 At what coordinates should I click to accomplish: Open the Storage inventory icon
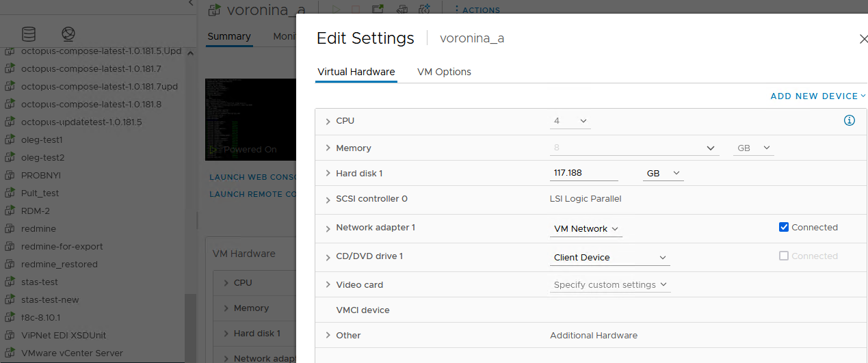[29, 34]
